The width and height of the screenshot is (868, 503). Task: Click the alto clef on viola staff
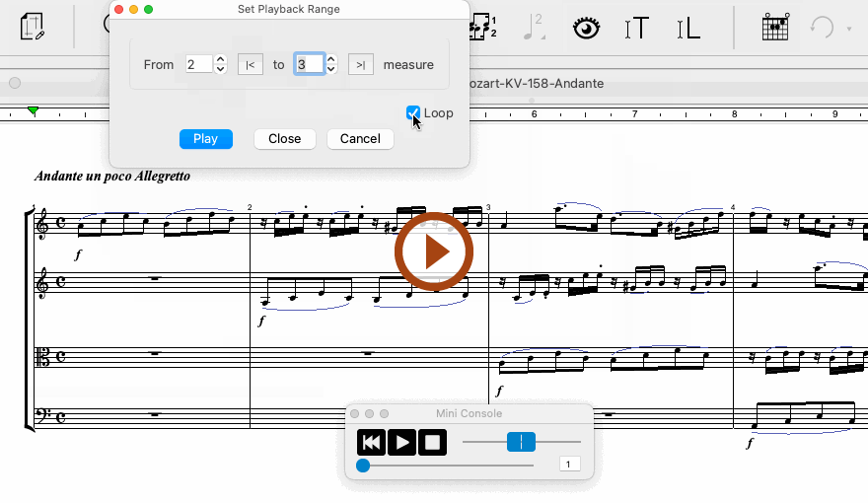click(x=42, y=357)
